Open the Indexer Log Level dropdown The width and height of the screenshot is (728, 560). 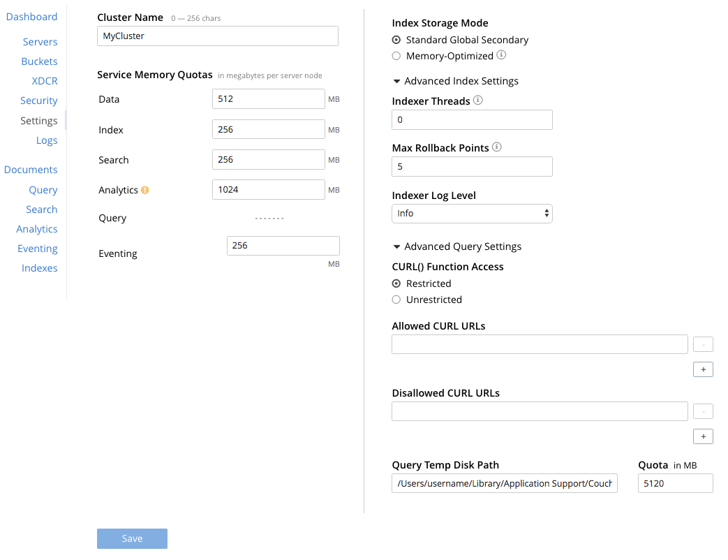coord(472,214)
